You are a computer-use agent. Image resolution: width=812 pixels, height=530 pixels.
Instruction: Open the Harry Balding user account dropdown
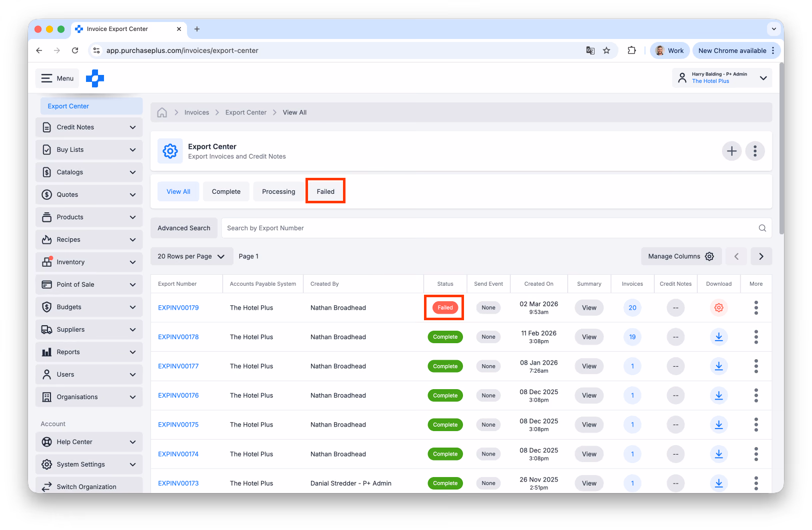click(x=722, y=78)
